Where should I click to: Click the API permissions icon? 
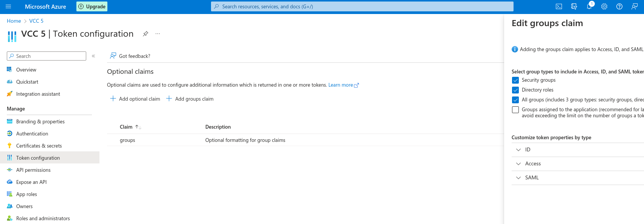click(x=9, y=170)
